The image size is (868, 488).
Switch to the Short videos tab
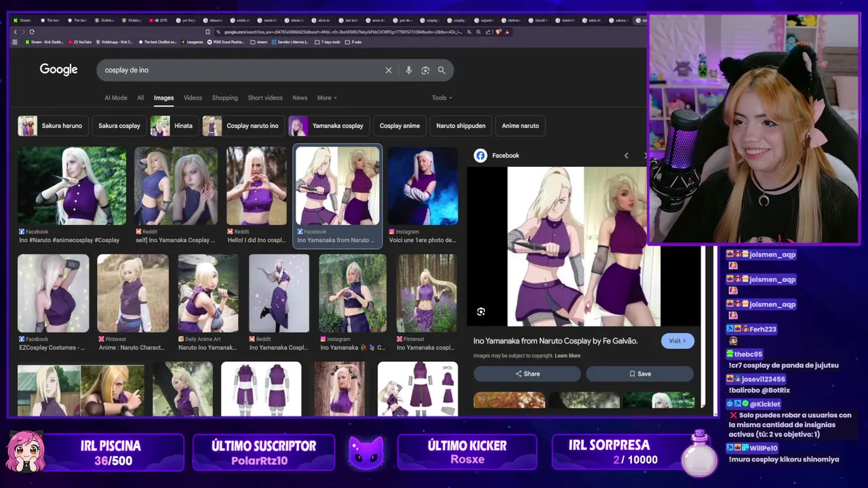(x=265, y=98)
